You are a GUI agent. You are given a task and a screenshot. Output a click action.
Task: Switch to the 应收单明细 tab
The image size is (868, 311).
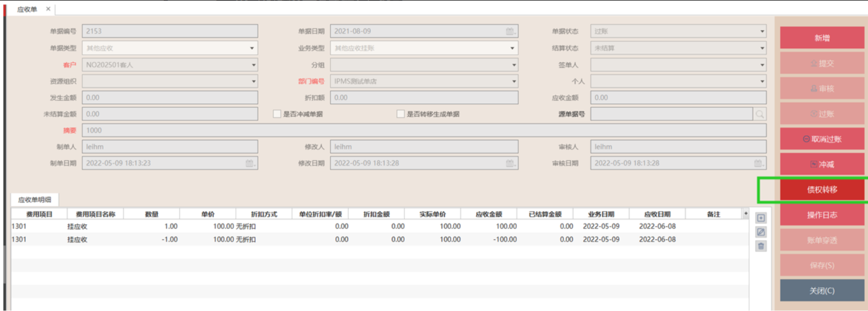[35, 199]
